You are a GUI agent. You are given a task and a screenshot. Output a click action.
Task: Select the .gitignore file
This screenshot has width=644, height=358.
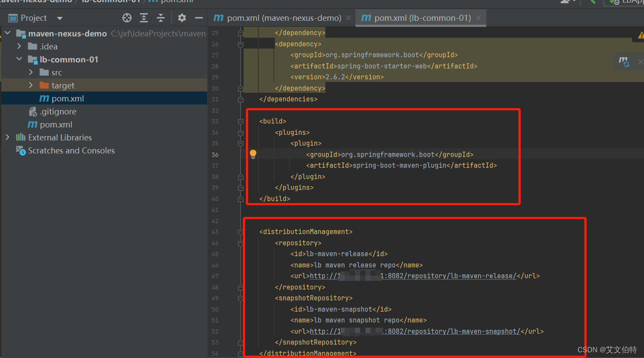(x=58, y=111)
